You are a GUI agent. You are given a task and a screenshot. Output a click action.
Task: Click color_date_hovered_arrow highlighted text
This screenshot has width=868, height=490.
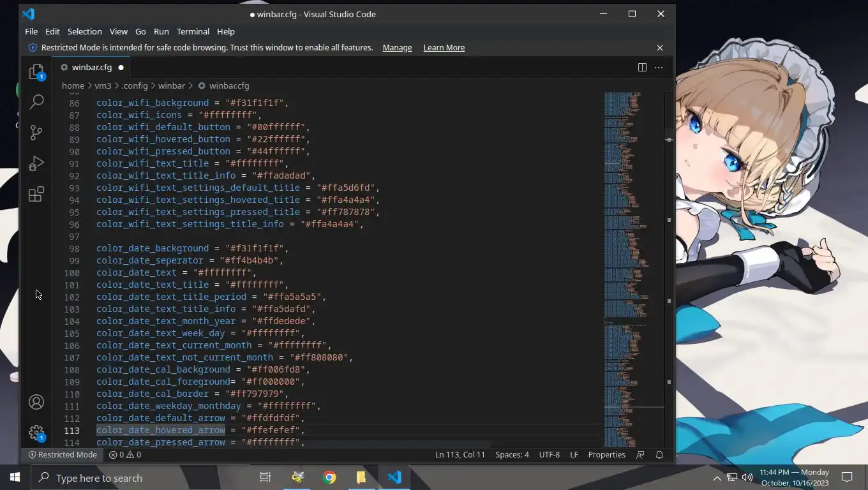pos(161,430)
